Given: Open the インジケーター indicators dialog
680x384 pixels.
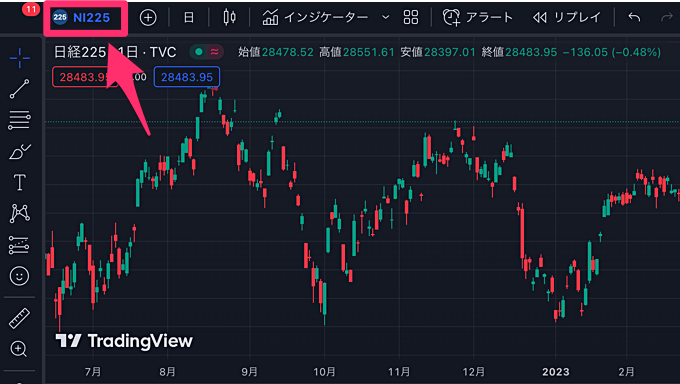Looking at the screenshot, I should pos(315,18).
